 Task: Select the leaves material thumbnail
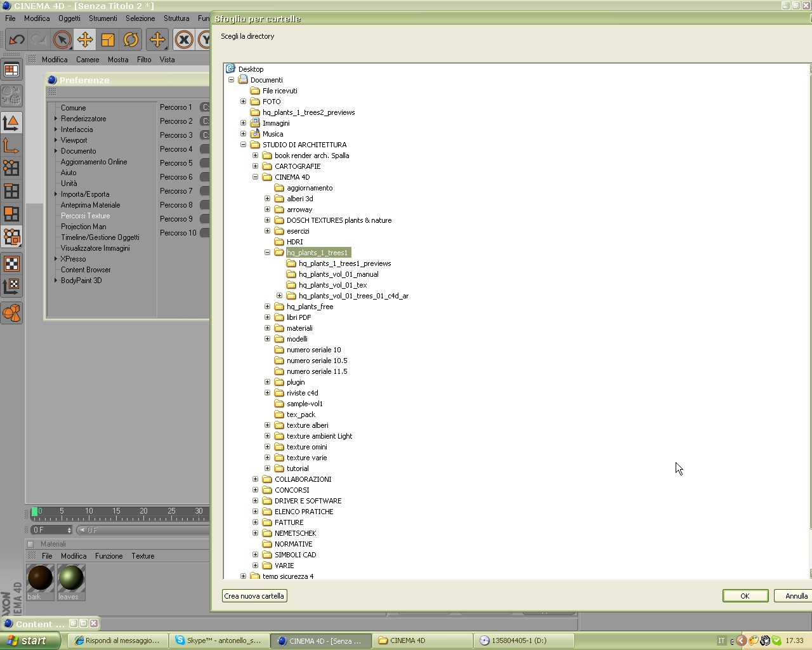[70, 578]
